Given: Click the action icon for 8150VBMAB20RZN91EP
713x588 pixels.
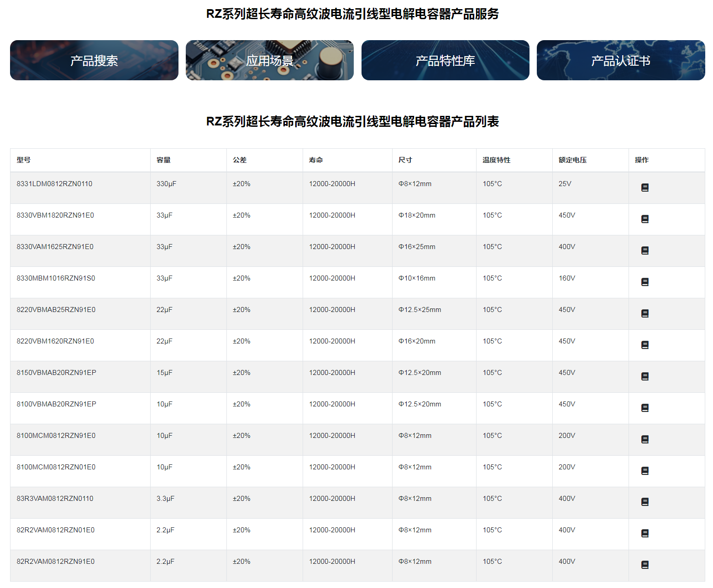Looking at the screenshot, I should [x=645, y=376].
